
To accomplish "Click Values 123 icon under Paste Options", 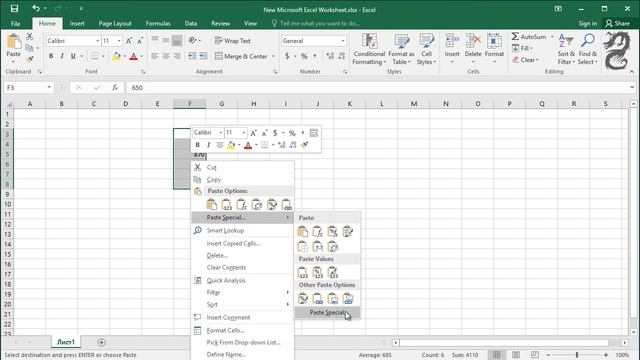I will (x=227, y=204).
